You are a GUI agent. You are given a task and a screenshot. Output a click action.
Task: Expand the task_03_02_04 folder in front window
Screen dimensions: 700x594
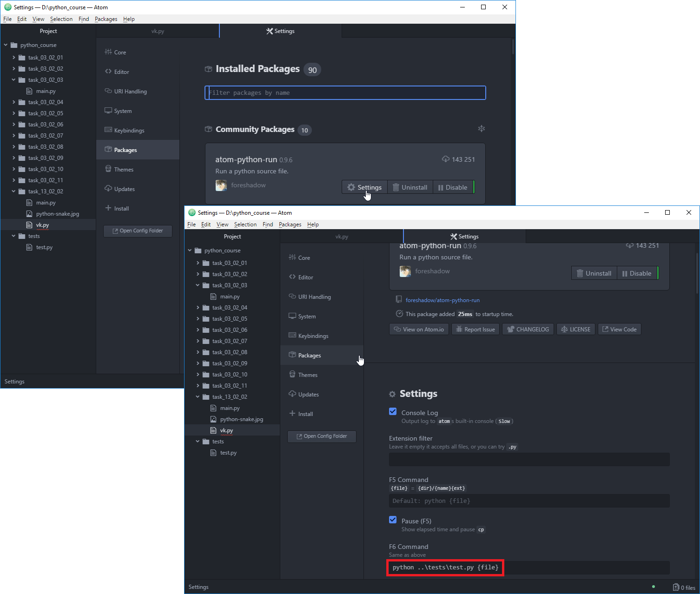pos(198,308)
